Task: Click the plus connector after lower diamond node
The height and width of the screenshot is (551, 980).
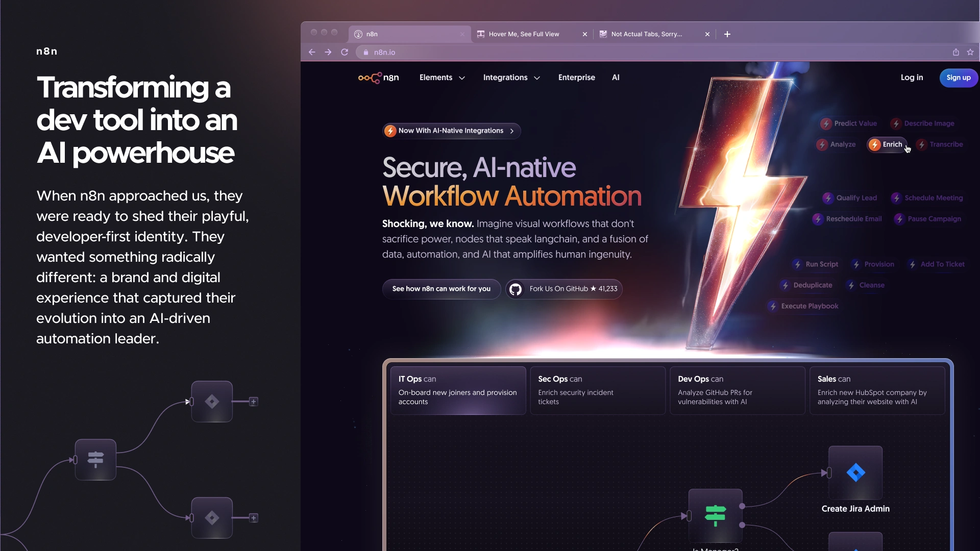Action: [254, 518]
